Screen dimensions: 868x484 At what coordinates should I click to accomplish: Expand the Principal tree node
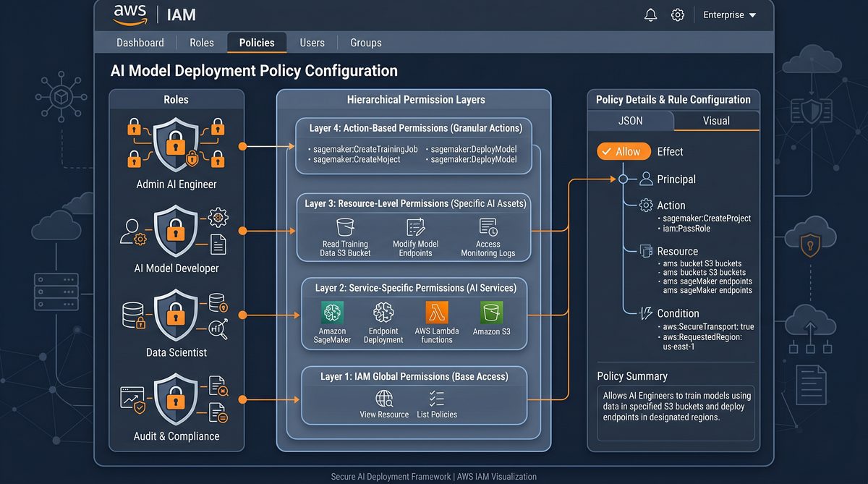pos(623,179)
